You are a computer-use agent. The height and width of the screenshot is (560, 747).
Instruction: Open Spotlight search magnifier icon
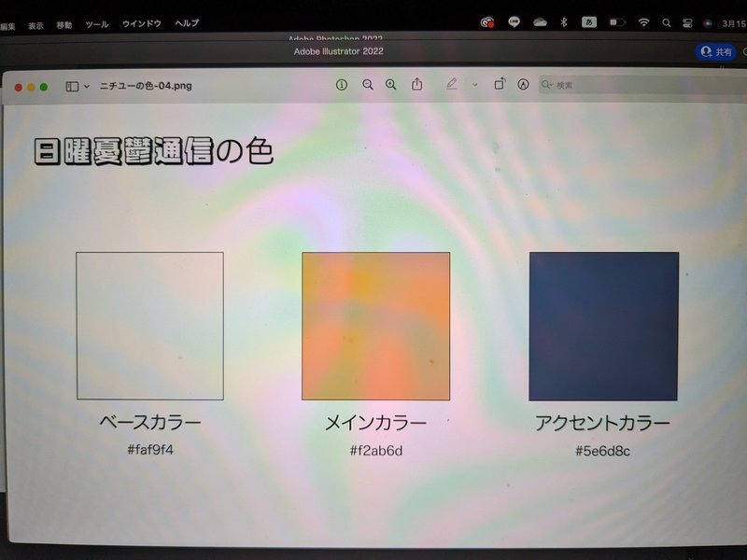(666, 22)
